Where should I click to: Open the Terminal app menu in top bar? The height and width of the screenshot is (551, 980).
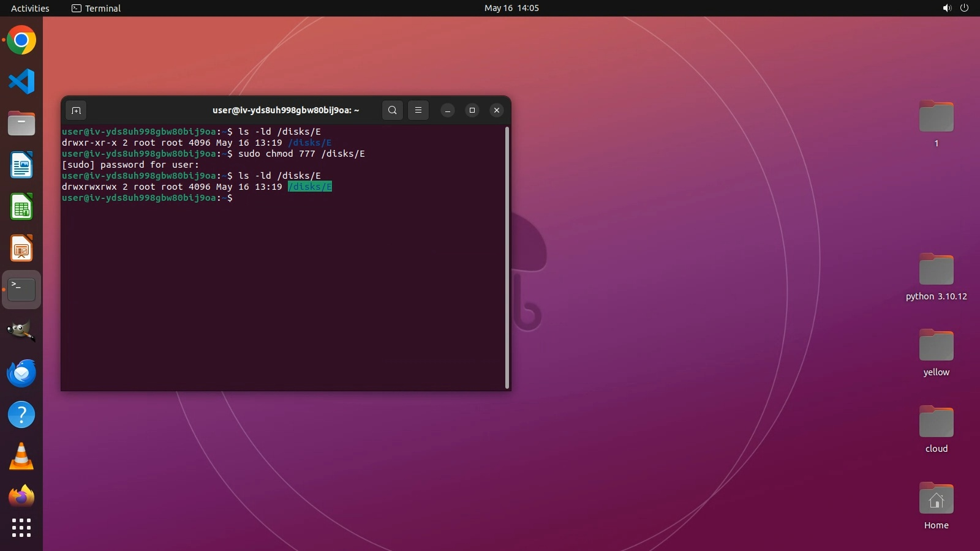96,8
